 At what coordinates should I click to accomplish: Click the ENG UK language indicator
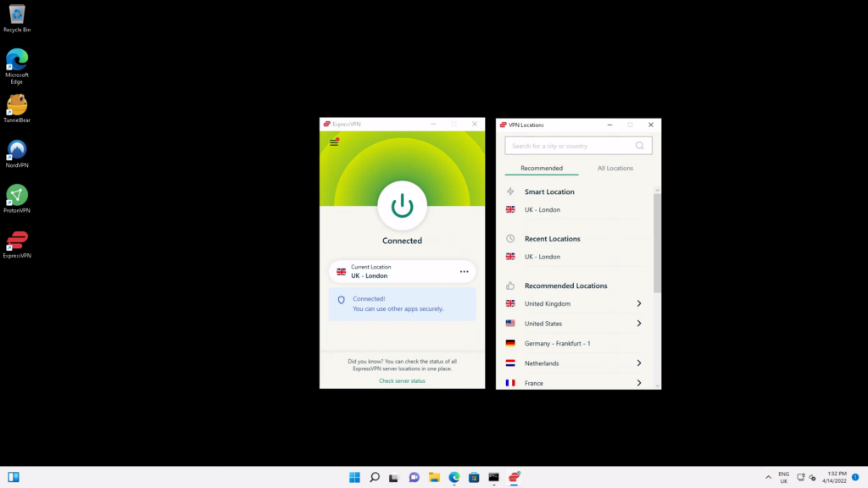tap(784, 478)
